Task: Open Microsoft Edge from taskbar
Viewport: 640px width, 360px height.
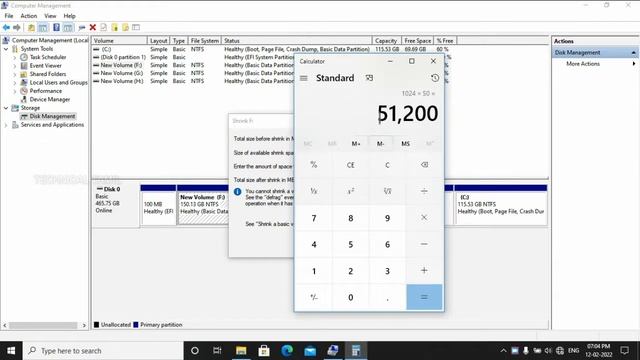Action: pos(287,351)
